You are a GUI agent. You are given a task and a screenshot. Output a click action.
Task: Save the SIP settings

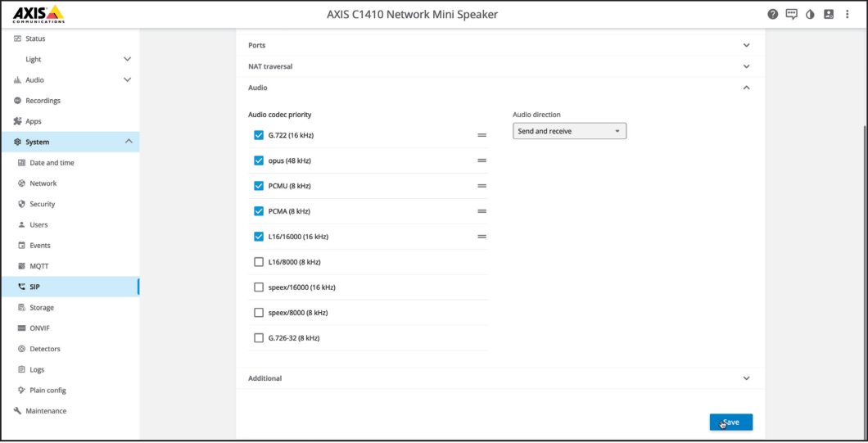tap(730, 422)
